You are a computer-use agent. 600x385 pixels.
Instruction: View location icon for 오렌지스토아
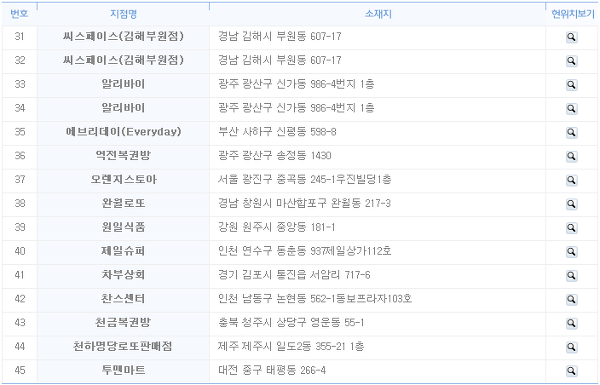571,180
